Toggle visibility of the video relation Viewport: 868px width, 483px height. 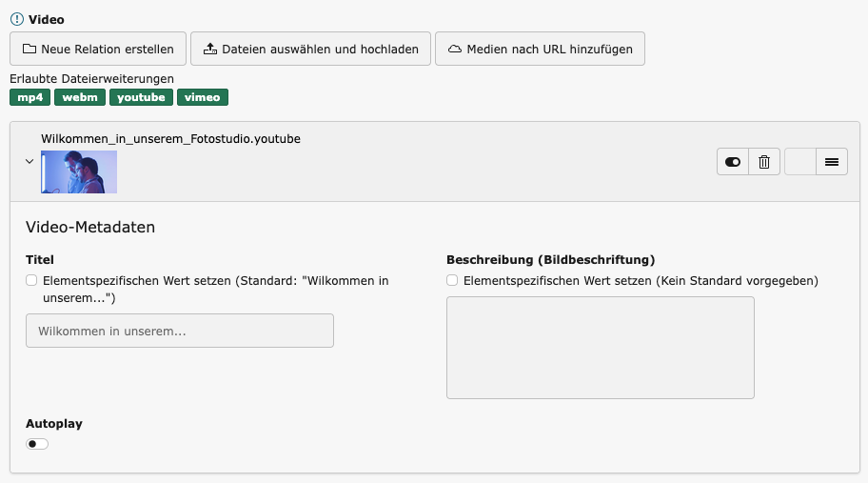pyautogui.click(x=733, y=162)
